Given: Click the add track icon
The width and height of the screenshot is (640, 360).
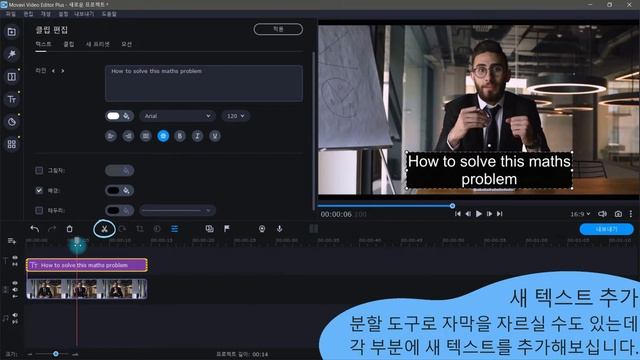Looking at the screenshot, I should [x=11, y=241].
